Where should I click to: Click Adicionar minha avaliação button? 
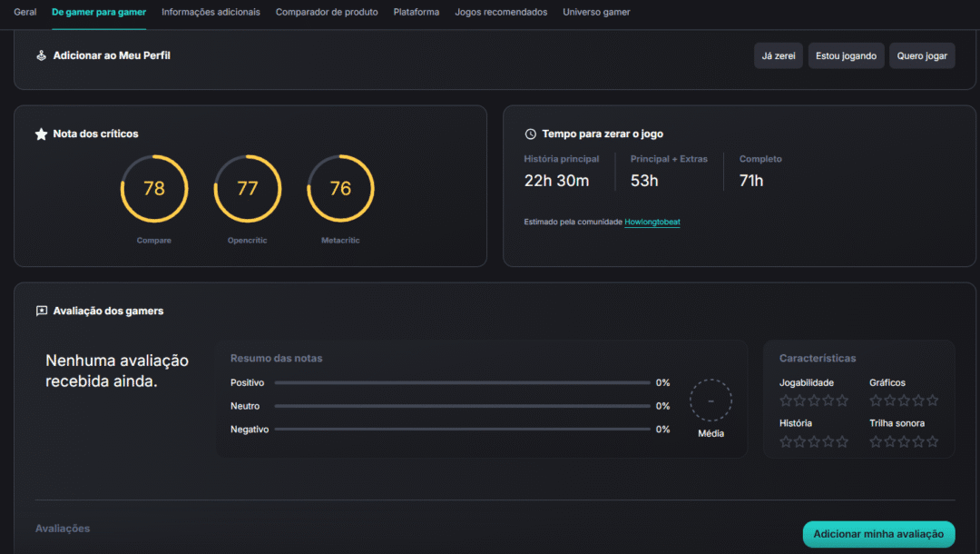[x=878, y=534]
